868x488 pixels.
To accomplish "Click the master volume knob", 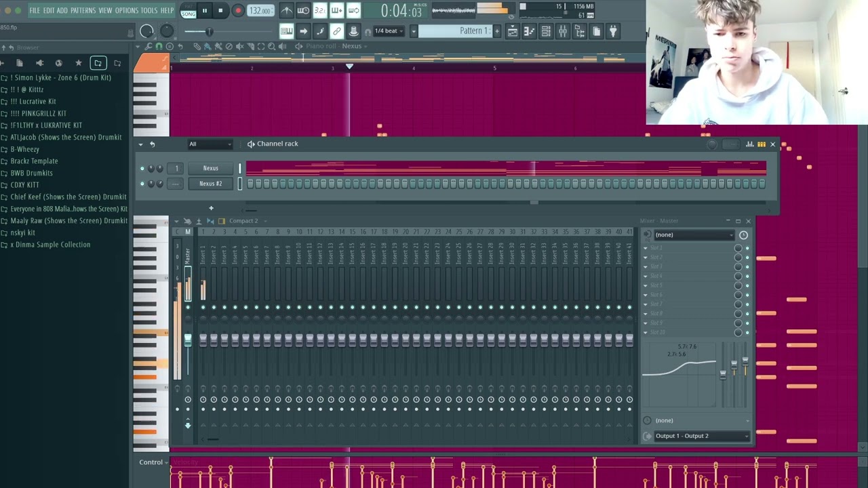I will (147, 31).
